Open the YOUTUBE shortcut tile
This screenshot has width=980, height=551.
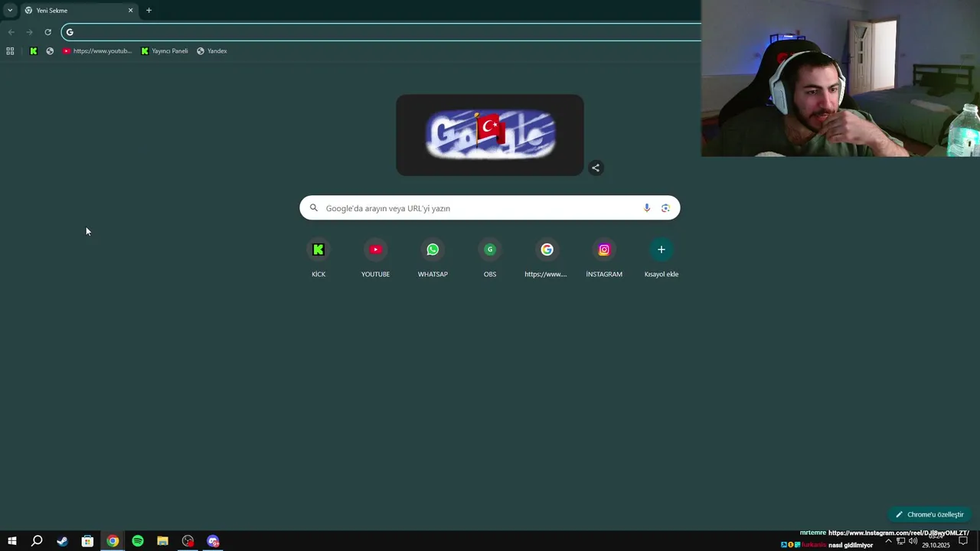[x=375, y=258]
